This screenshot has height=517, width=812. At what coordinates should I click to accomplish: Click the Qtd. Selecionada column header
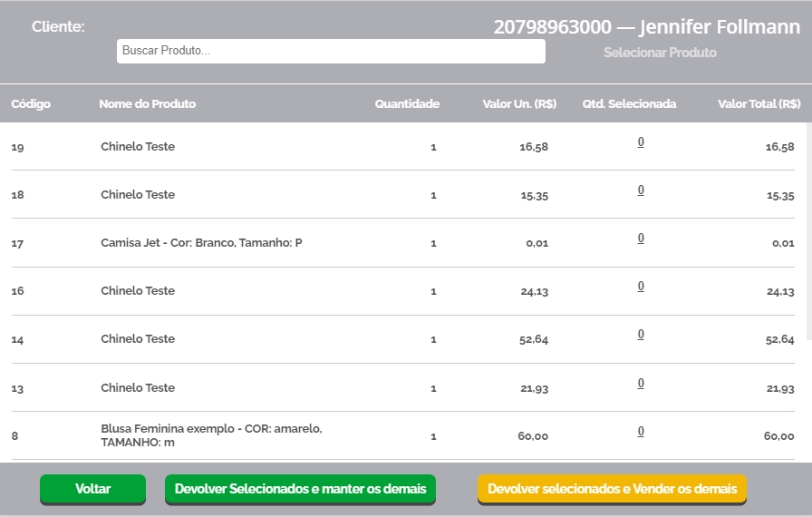[x=629, y=104]
